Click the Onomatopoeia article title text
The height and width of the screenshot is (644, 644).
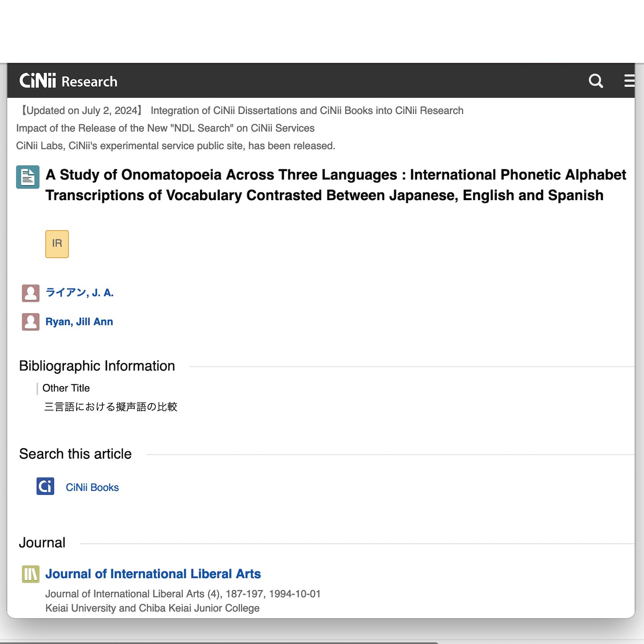click(x=336, y=185)
